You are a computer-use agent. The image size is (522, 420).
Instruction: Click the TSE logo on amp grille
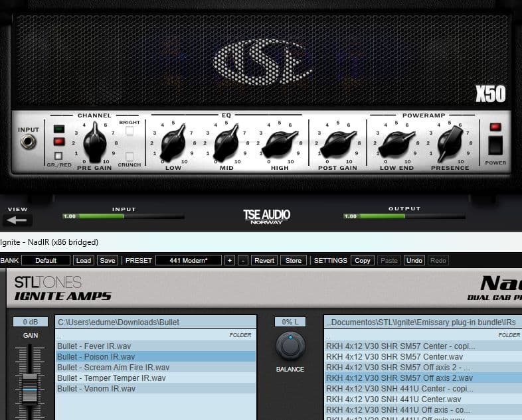[263, 62]
